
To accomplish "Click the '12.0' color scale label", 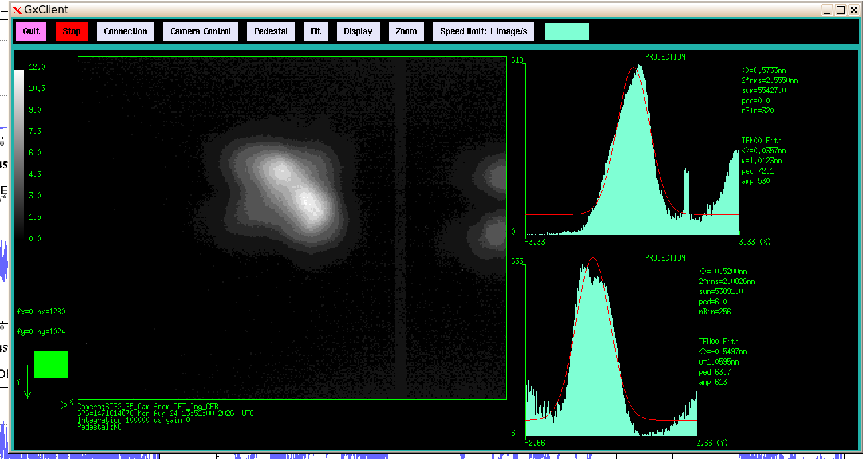I will tap(37, 67).
